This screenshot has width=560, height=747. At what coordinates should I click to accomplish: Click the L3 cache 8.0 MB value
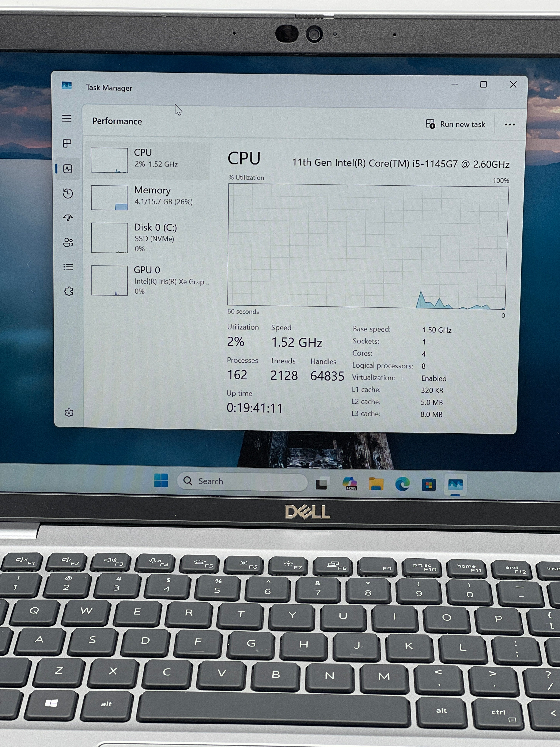431,414
